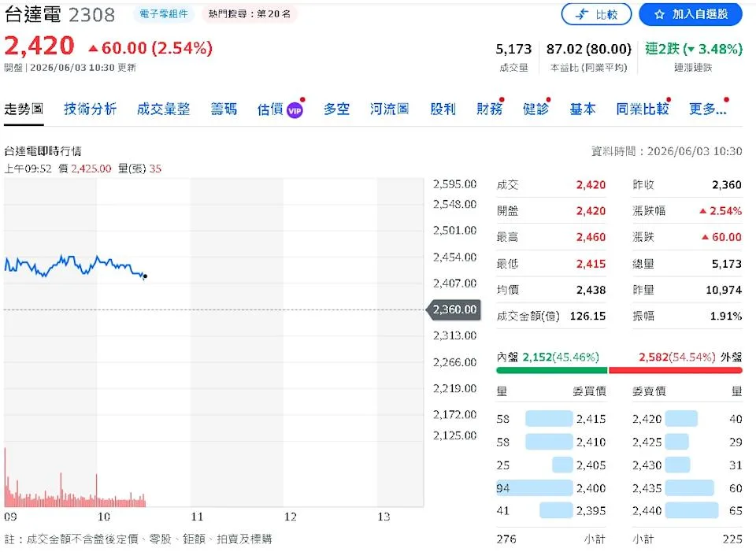Click the 2,440 ask price row
The height and width of the screenshot is (552, 756).
[x=687, y=510]
